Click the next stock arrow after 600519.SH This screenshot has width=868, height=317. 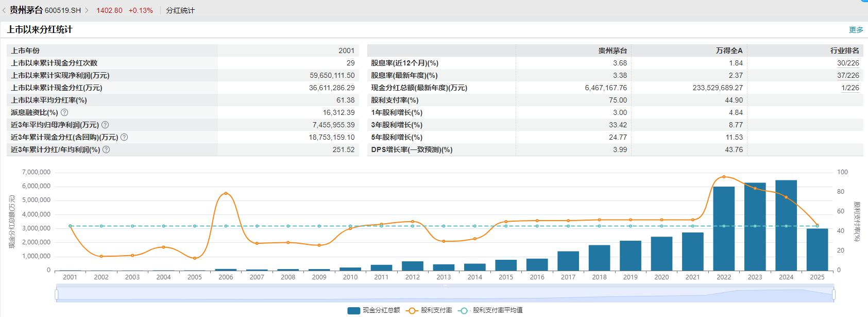pos(87,10)
